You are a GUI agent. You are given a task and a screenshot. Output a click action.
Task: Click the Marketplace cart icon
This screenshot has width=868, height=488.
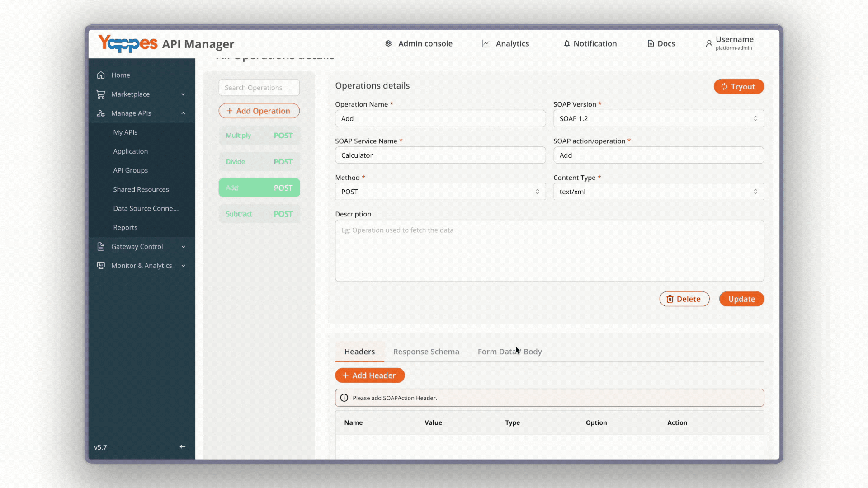[x=101, y=94]
